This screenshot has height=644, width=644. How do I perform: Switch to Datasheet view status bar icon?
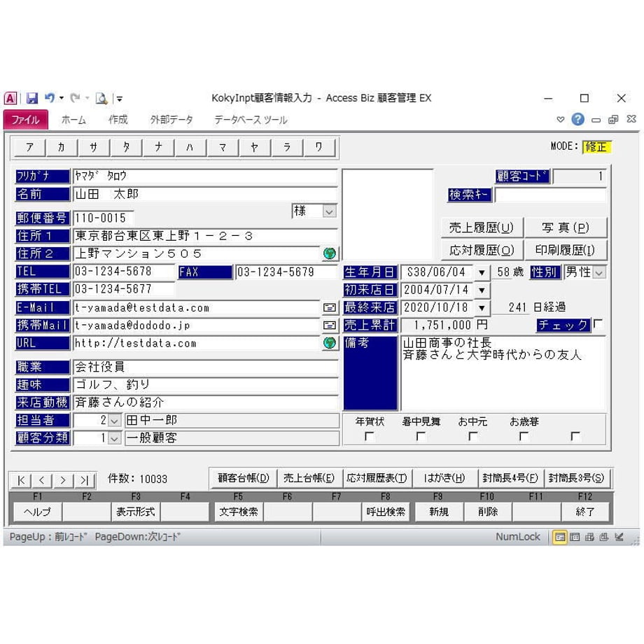[575, 536]
